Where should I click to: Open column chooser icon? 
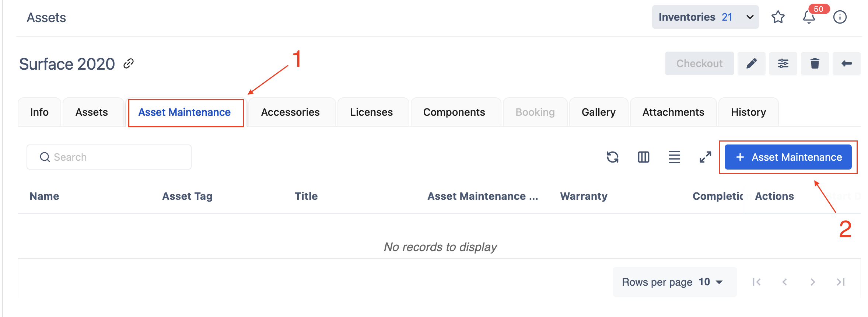click(x=643, y=157)
